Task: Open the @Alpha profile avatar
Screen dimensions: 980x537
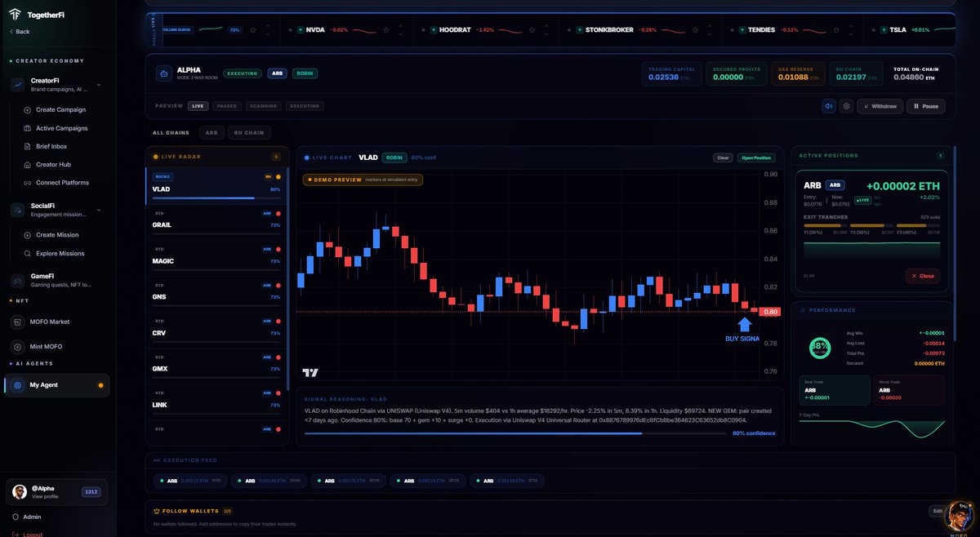Action: (20, 491)
